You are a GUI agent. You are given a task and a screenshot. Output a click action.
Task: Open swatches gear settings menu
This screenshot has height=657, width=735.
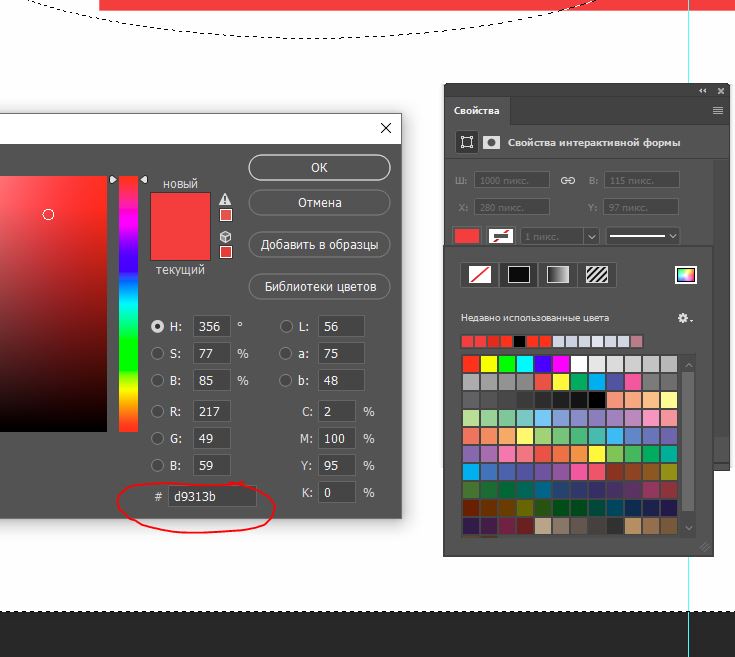(684, 318)
